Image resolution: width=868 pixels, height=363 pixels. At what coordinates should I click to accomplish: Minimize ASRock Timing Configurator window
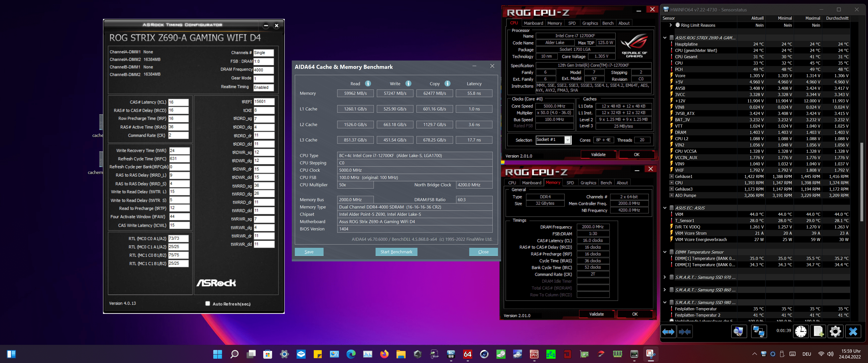[x=266, y=25]
